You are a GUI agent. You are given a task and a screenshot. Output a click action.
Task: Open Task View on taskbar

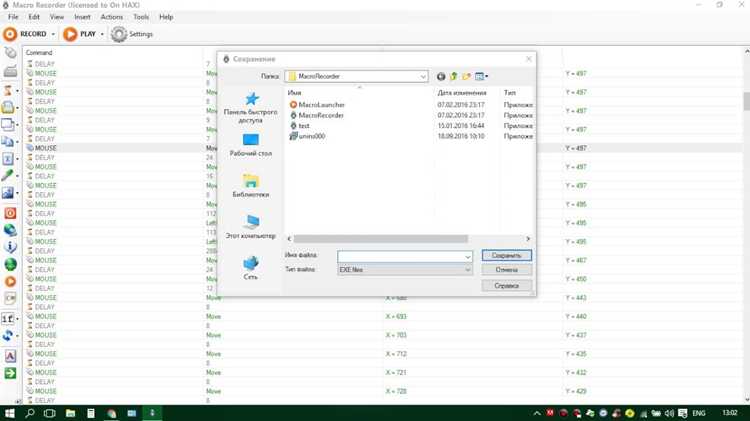pyautogui.click(x=50, y=413)
